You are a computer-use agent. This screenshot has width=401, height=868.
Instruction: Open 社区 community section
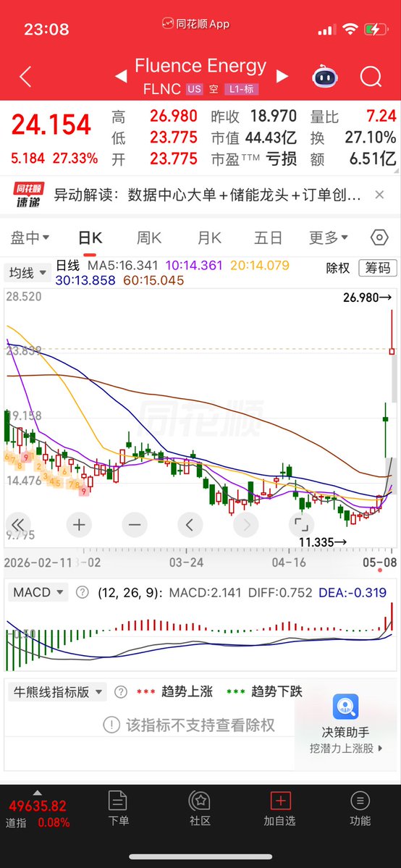pos(199,808)
